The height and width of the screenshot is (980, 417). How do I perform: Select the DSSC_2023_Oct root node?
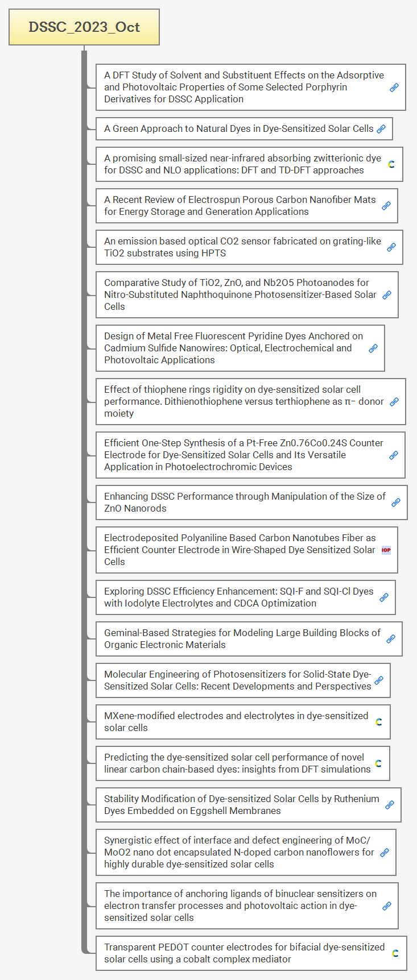[84, 27]
